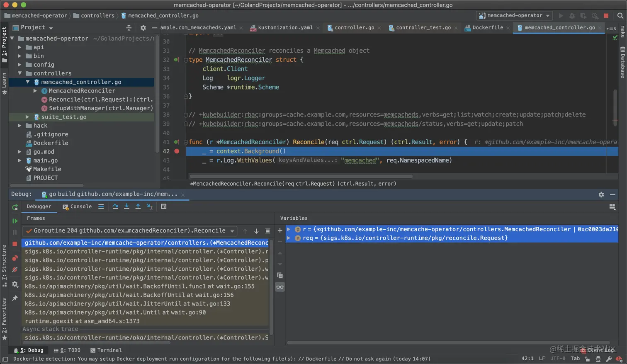627x364 pixels.
Task: Stop the debug session in the Debug panel
Action: [15, 244]
